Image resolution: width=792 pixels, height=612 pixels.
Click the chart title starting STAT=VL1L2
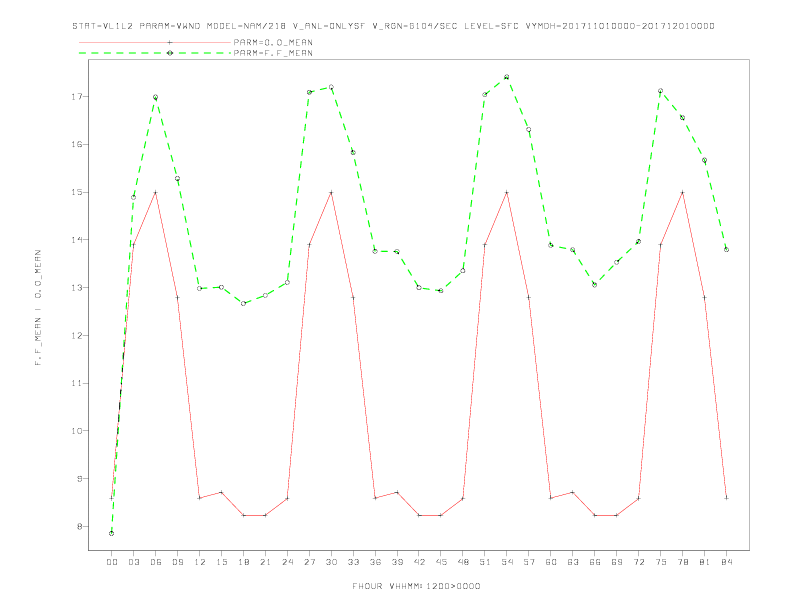coord(393,26)
